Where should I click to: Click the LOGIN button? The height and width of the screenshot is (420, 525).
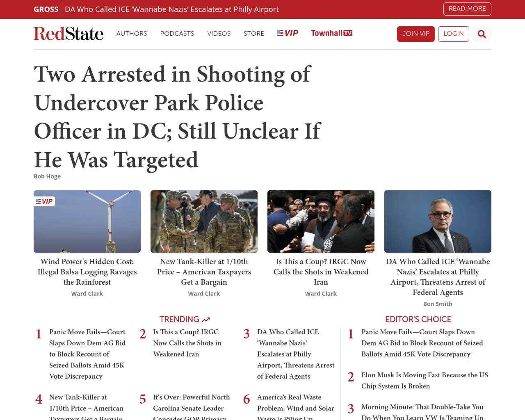tap(454, 34)
